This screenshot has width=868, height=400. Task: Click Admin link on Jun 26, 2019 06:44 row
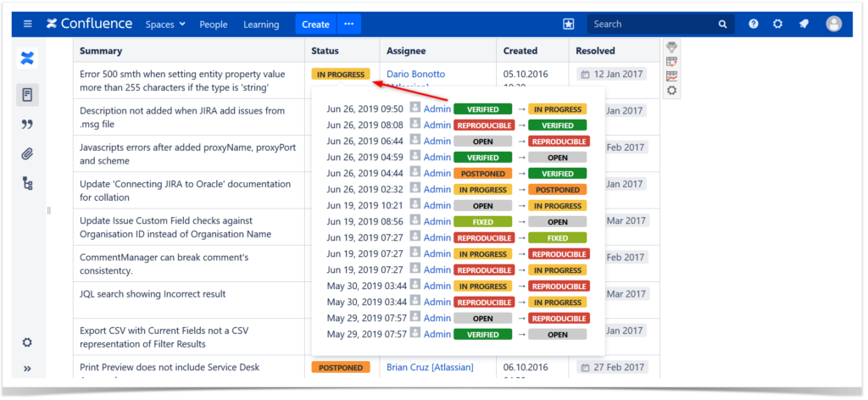[x=437, y=141]
